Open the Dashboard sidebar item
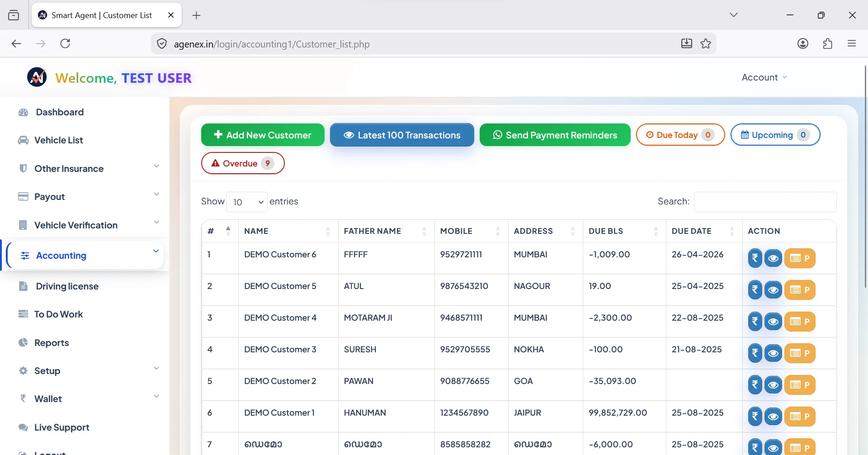The width and height of the screenshot is (868, 455). (x=60, y=112)
